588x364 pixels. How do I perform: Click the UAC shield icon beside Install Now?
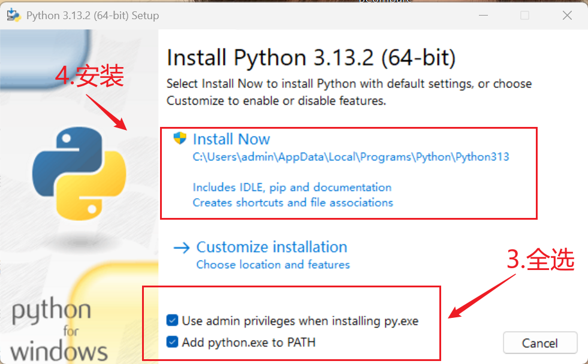point(180,138)
